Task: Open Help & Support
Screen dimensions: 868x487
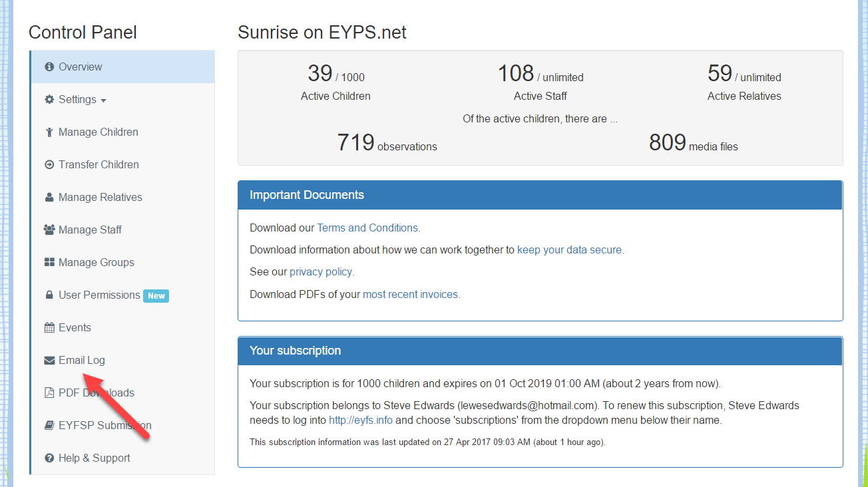Action: 123,458
